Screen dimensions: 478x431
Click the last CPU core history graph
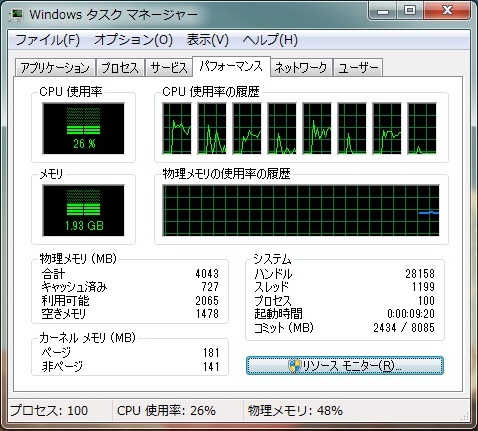click(422, 129)
